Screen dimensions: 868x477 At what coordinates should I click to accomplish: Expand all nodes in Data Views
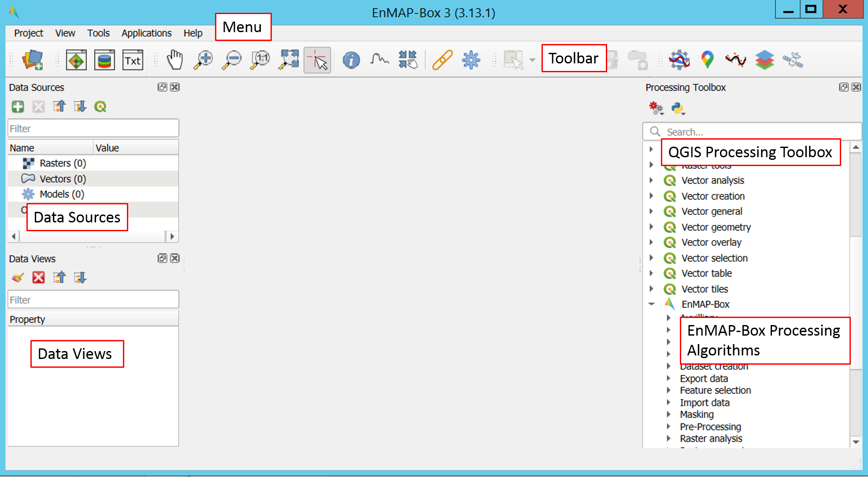(x=80, y=277)
